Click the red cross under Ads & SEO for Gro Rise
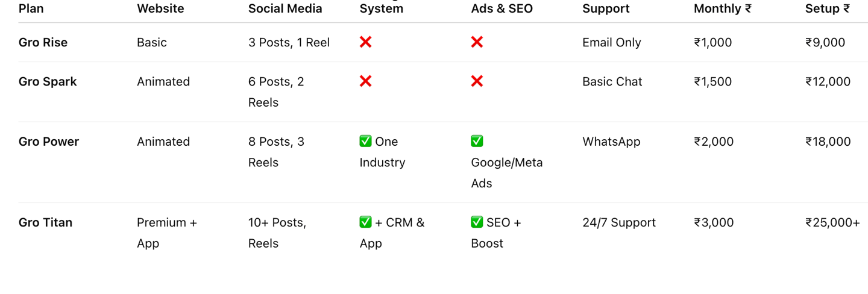This screenshot has width=868, height=294. tap(477, 42)
